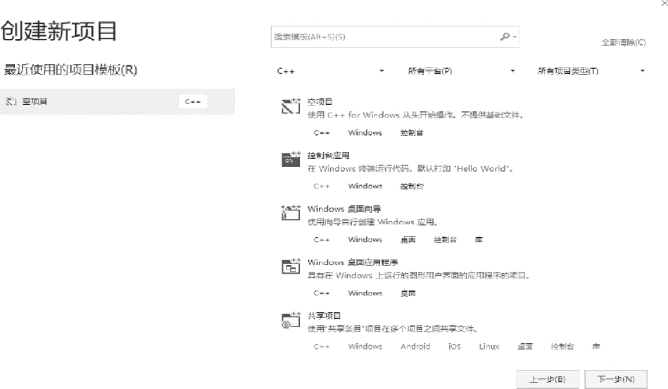Select the Windows 桌面应用程序 template icon

291,266
